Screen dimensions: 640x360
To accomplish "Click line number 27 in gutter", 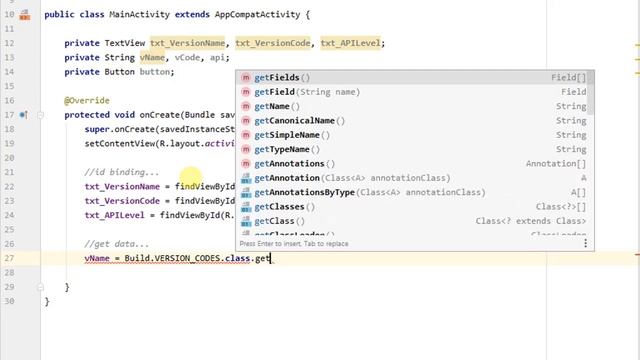I will (9, 258).
